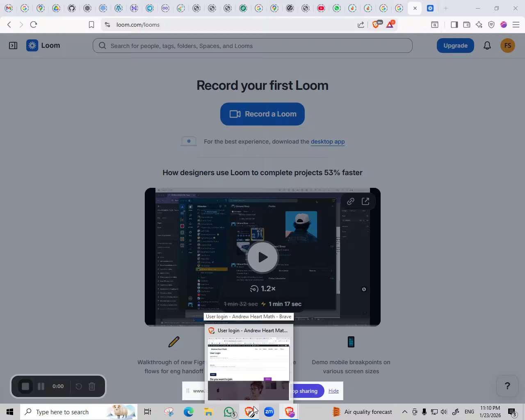Switch to the Gmail tab

9,8
